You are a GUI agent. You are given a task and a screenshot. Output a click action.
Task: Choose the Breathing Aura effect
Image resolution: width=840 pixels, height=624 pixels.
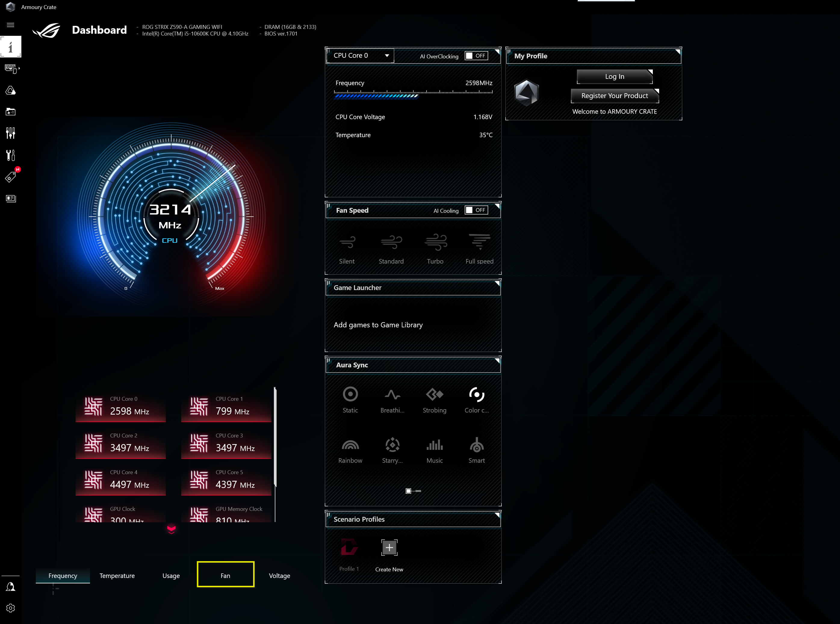[x=392, y=400]
